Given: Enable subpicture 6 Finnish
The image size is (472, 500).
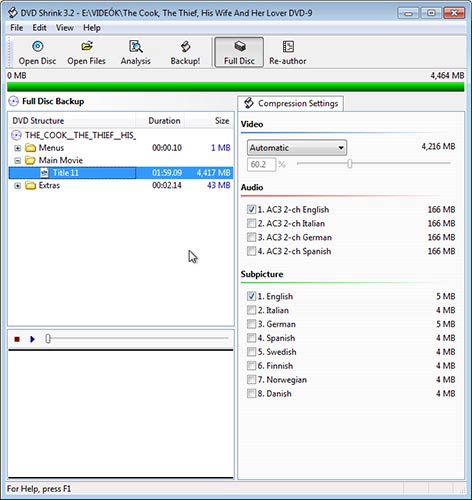Looking at the screenshot, I should tap(251, 366).
